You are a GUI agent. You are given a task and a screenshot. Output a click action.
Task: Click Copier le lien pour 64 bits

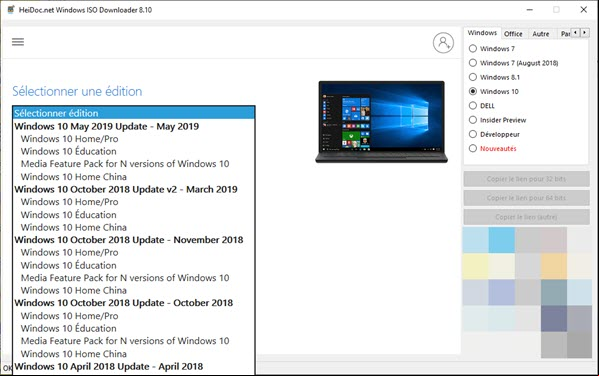click(x=526, y=198)
